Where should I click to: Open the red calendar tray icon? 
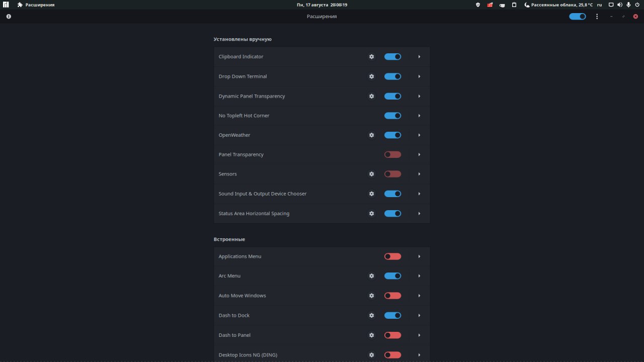pyautogui.click(x=490, y=5)
